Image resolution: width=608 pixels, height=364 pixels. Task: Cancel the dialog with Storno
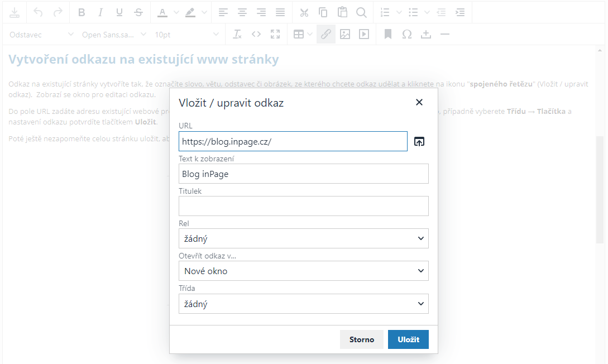tap(361, 339)
